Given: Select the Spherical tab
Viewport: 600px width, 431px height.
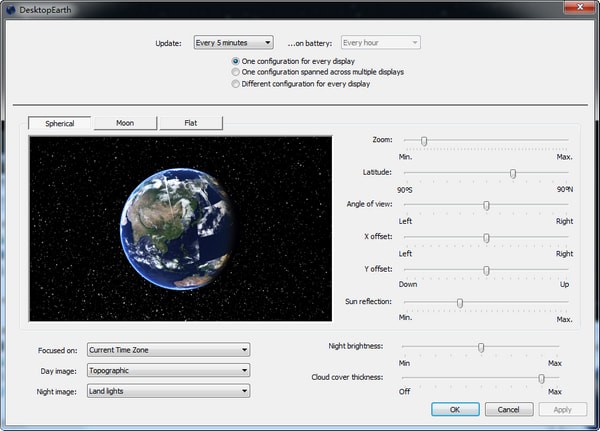Looking at the screenshot, I should point(60,123).
